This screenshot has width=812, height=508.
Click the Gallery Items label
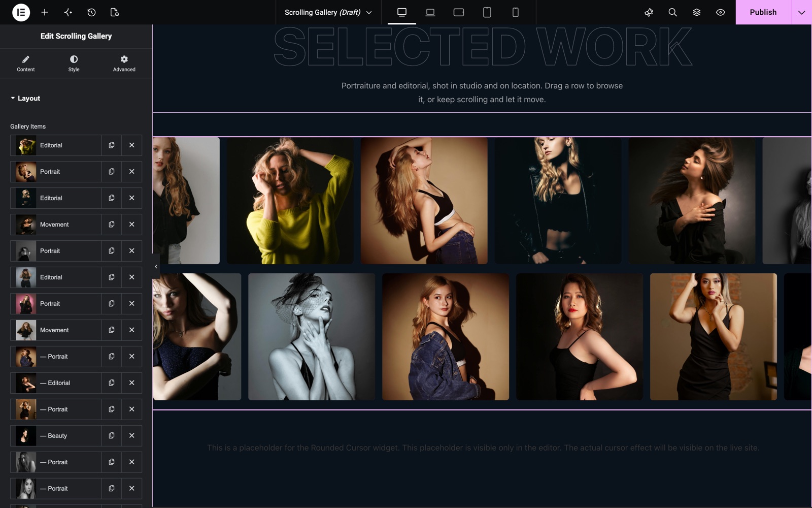pos(28,126)
